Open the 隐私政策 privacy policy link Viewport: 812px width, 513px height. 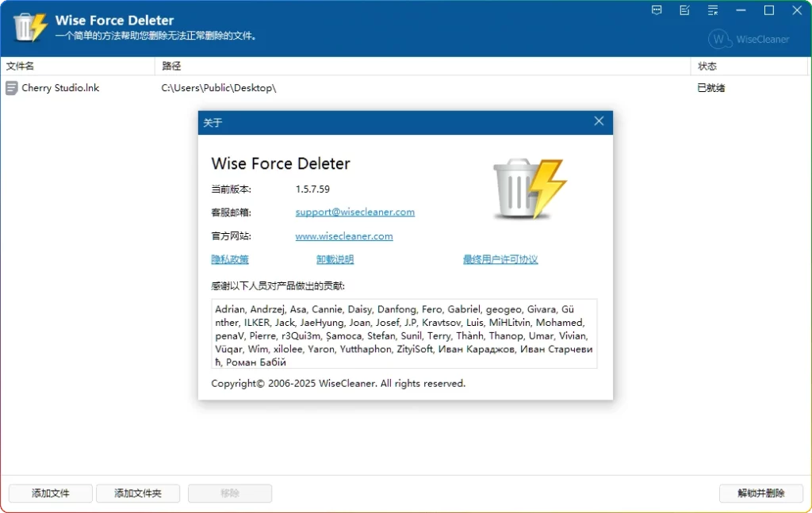[229, 258]
